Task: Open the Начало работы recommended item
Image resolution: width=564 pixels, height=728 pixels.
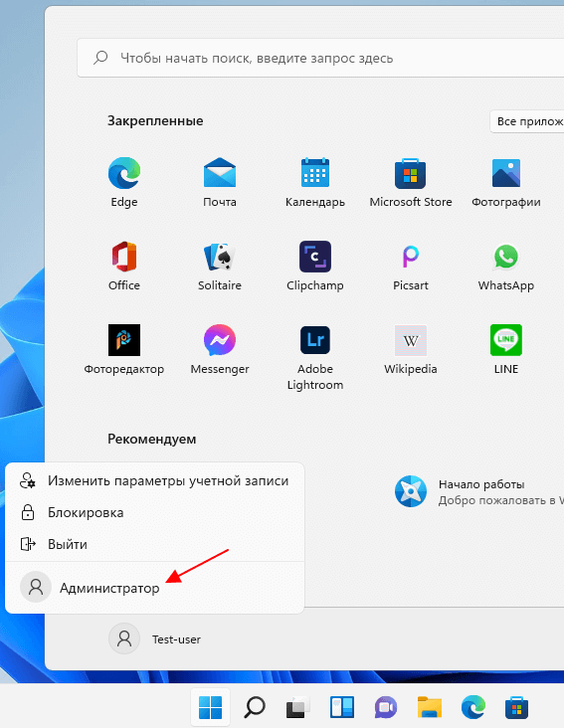Action: coord(478,491)
